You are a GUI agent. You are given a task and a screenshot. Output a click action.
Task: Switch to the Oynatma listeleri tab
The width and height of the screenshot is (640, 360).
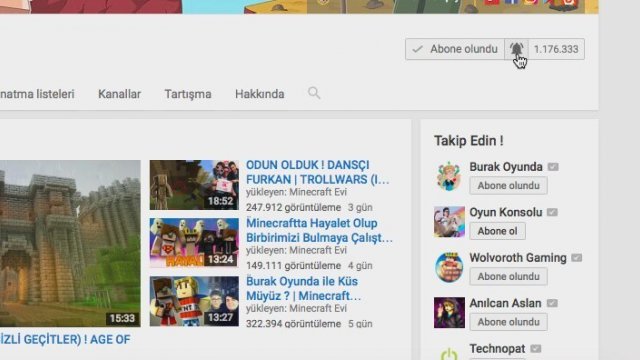37,94
